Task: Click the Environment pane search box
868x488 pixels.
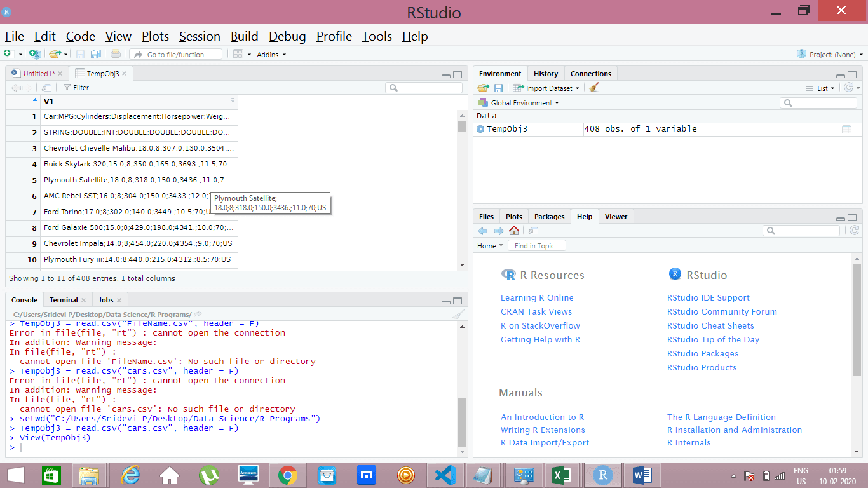Action: tap(818, 103)
